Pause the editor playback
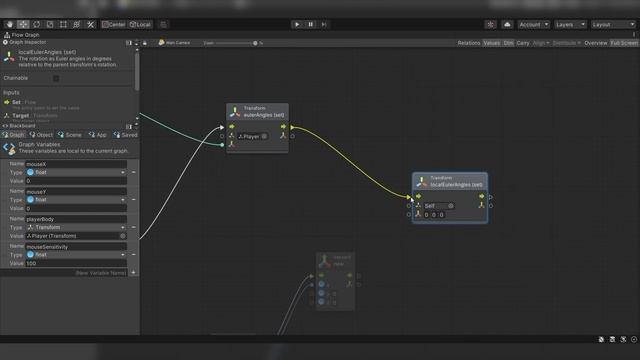Viewport: 640px width, 360px height. (x=310, y=24)
